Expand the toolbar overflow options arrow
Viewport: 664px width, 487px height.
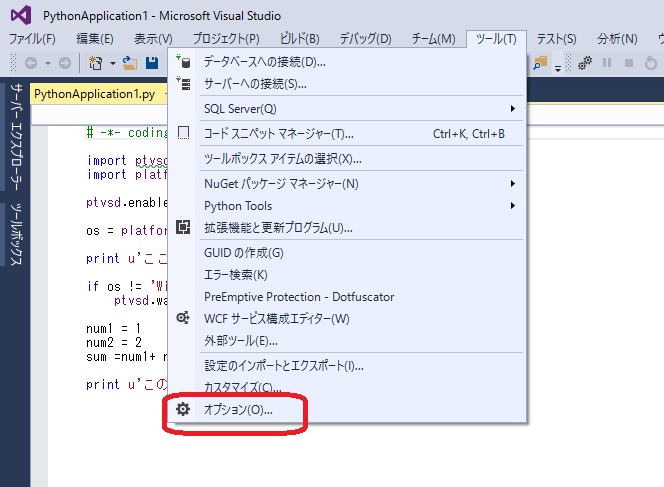tap(558, 67)
